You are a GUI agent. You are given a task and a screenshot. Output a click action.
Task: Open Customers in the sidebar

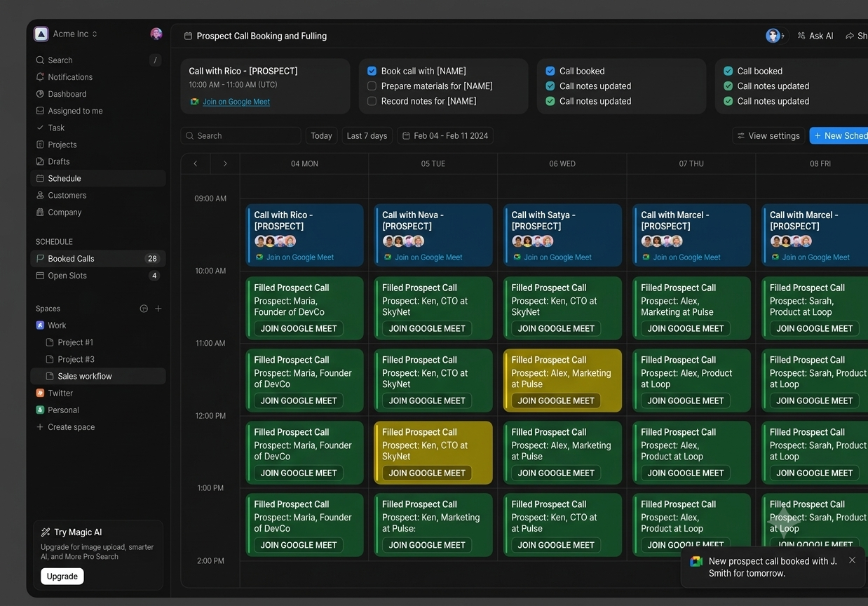(x=98, y=195)
